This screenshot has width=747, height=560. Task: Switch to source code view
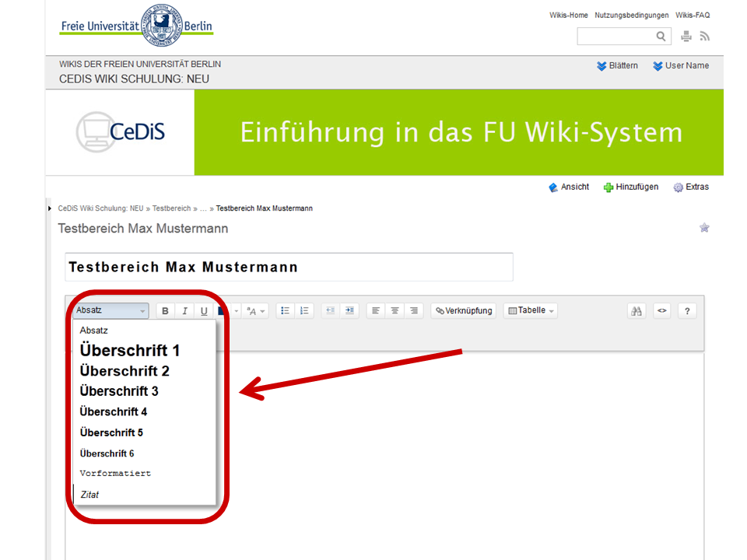click(x=661, y=311)
